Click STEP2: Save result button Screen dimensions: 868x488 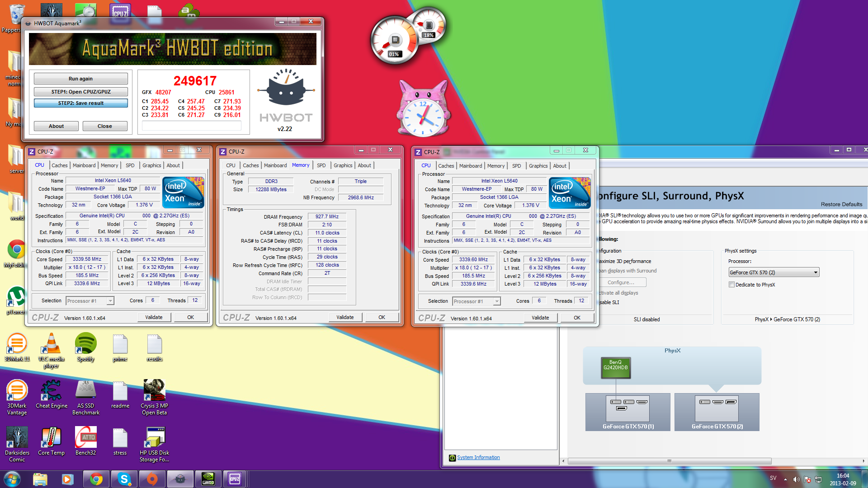80,103
